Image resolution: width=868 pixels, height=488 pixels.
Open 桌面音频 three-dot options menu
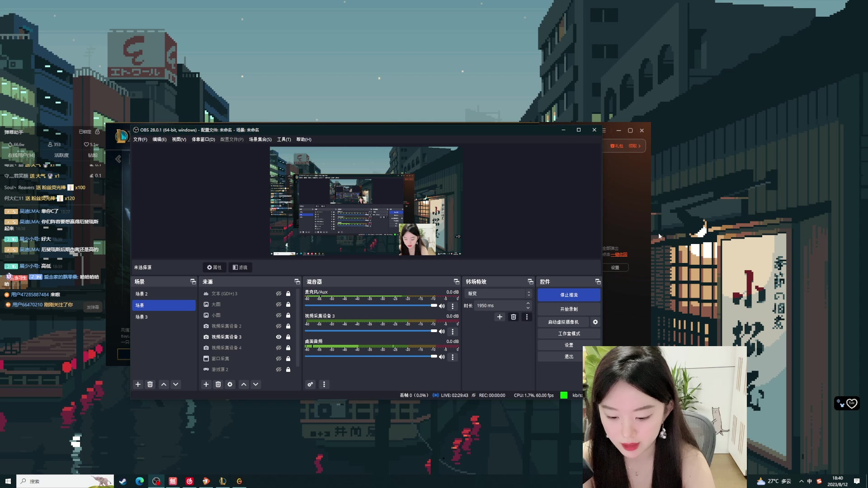[453, 357]
